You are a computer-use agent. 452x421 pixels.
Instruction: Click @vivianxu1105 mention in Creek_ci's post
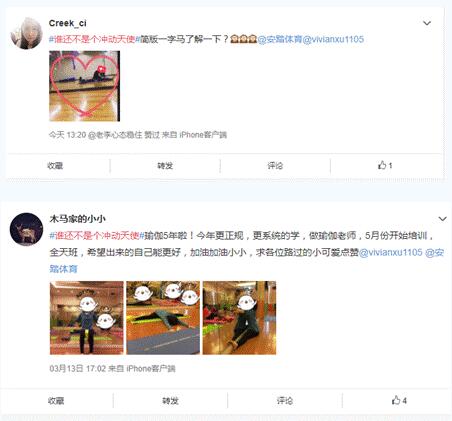[333, 39]
